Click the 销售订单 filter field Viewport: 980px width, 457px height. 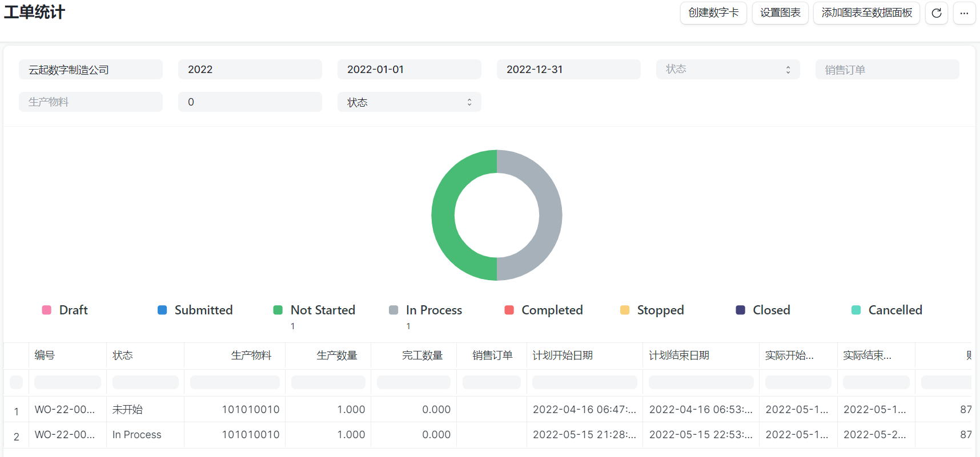point(887,70)
